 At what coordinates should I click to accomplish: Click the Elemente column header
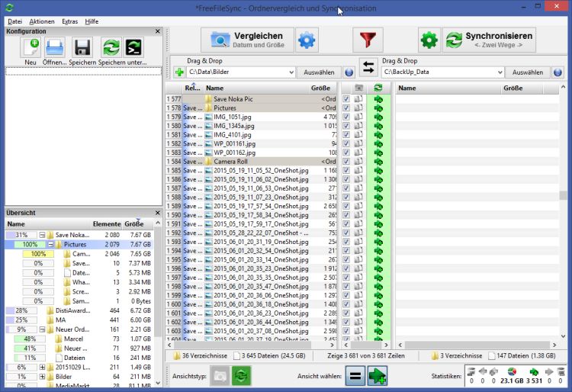point(107,224)
